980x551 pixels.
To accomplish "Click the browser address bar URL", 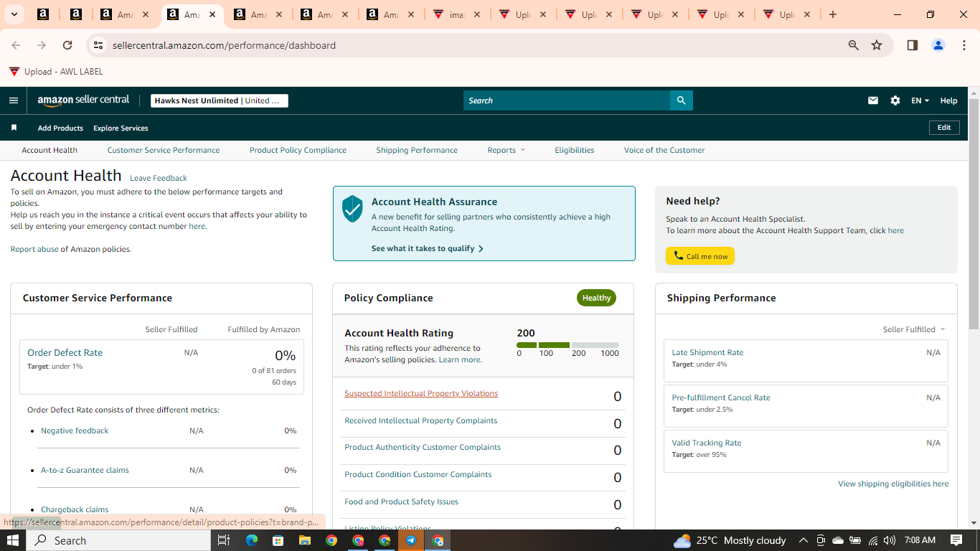I will [x=224, y=45].
